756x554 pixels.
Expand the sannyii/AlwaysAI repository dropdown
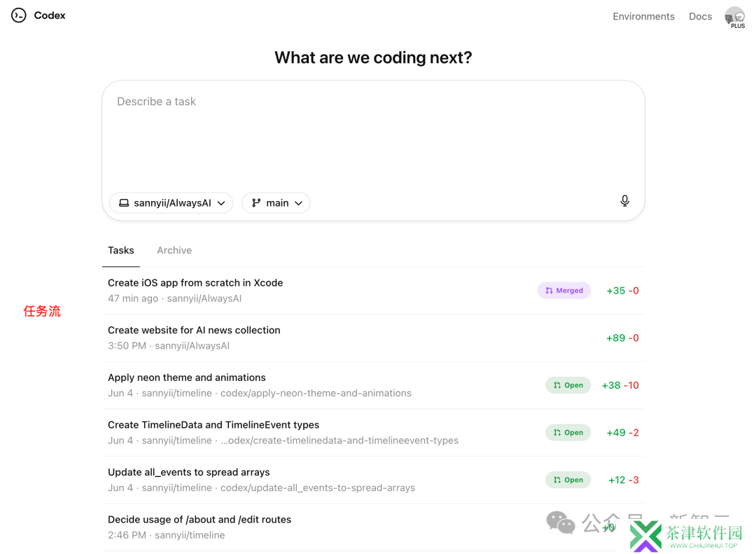tap(171, 203)
